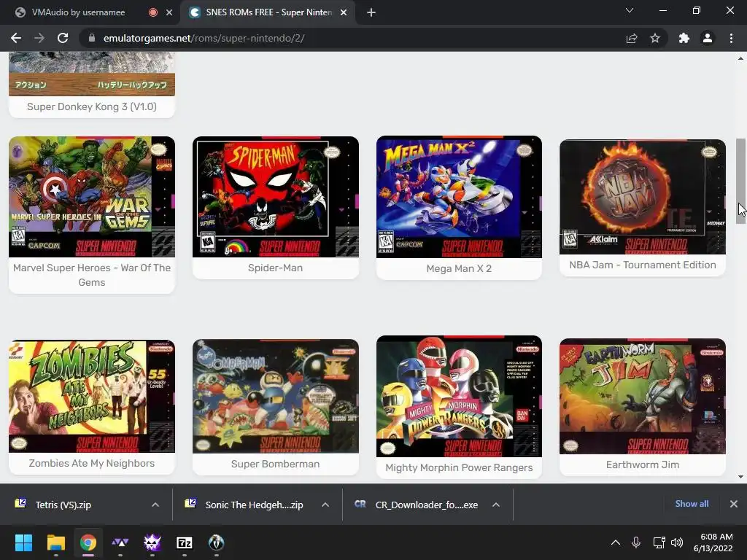This screenshot has height=560, width=747.
Task: Click the address bar URL
Action: click(204, 38)
